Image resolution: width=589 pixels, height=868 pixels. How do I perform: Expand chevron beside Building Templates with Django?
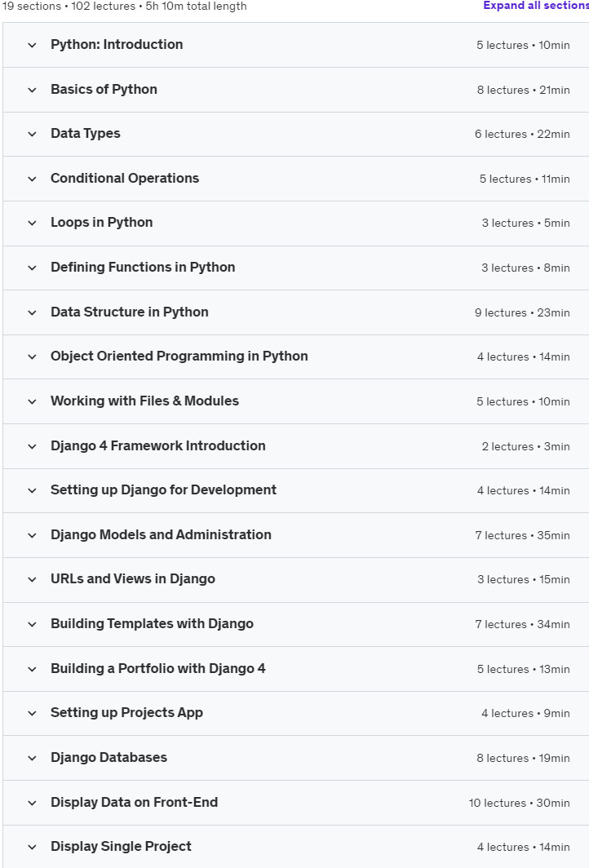click(32, 624)
